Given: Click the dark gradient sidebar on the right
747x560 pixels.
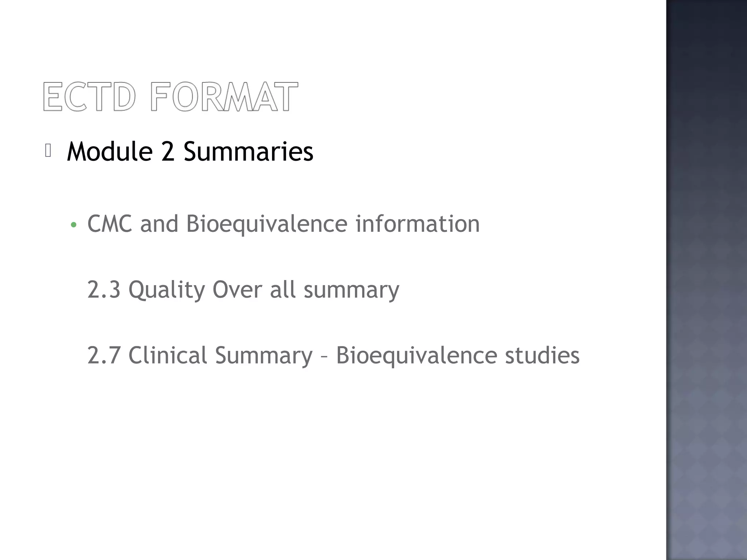Looking at the screenshot, I should coord(707,280).
